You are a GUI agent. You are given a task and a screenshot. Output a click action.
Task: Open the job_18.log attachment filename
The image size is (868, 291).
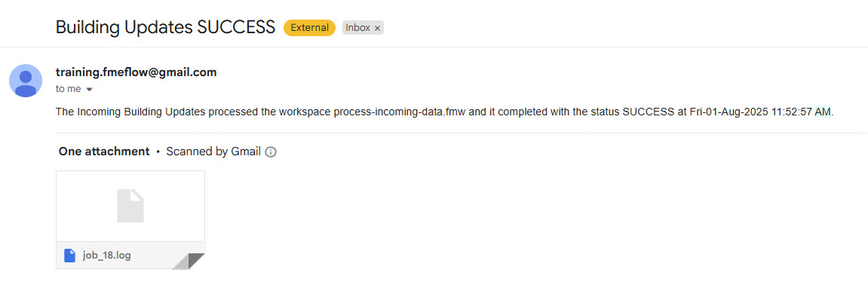click(x=107, y=256)
